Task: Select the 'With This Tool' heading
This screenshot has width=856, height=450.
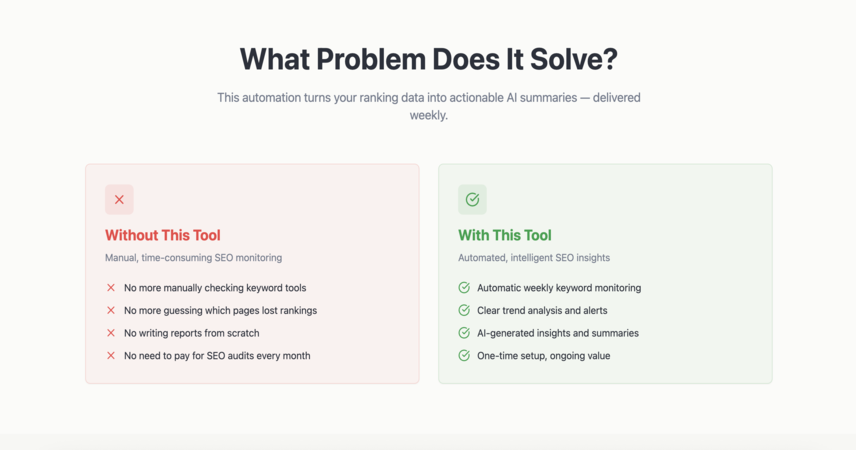Action: tap(505, 235)
